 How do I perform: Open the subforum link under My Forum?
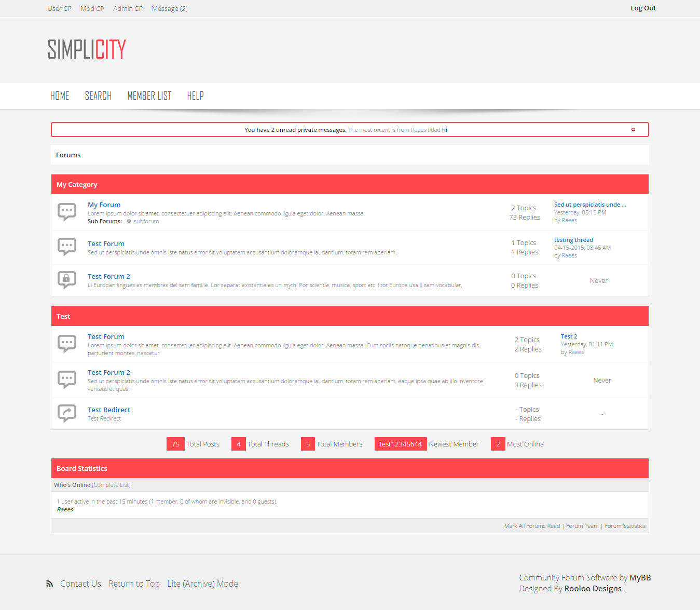coord(146,221)
